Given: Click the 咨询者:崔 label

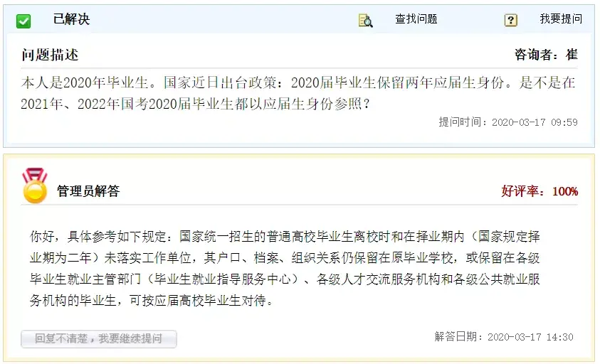Looking at the screenshot, I should [546, 55].
